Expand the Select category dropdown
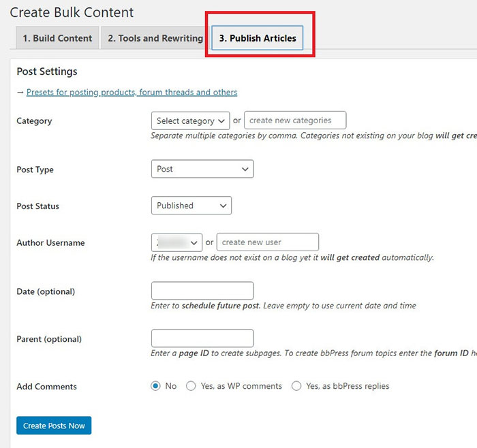Image resolution: width=477 pixels, height=448 pixels. click(190, 121)
